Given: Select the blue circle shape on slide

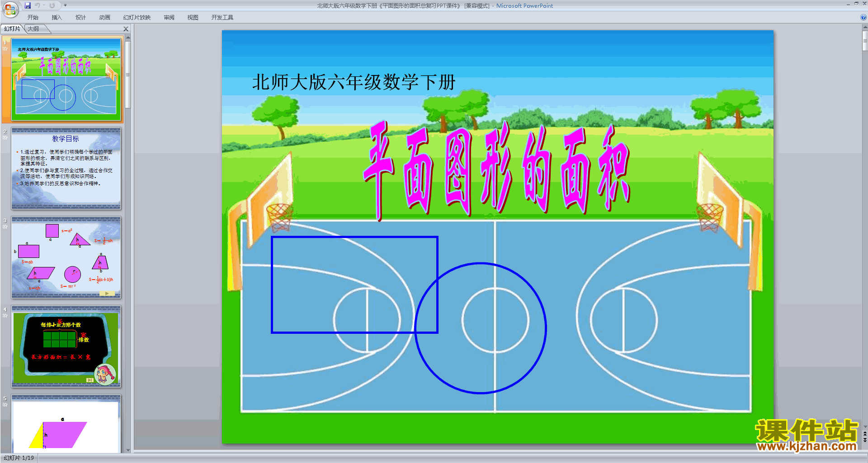Looking at the screenshot, I should click(x=481, y=328).
